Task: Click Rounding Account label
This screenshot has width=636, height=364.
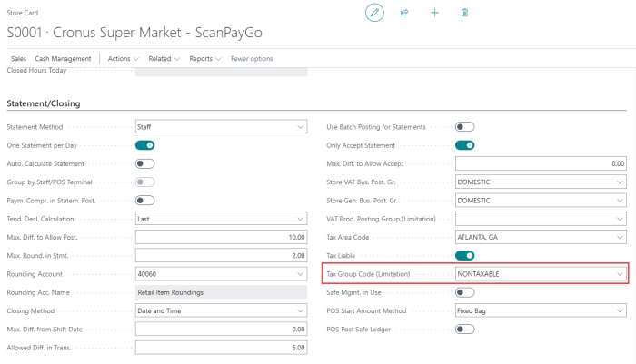Action: [35, 274]
